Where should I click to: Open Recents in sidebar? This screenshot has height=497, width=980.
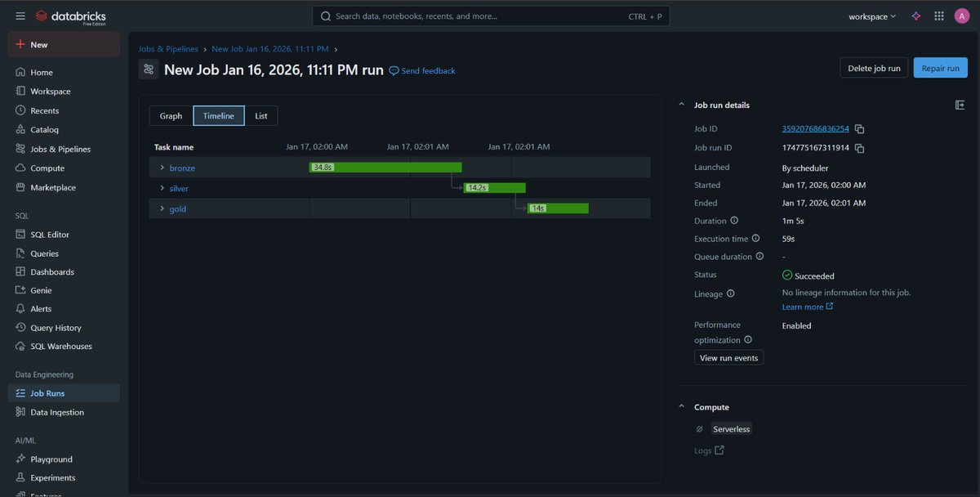pyautogui.click(x=65, y=110)
